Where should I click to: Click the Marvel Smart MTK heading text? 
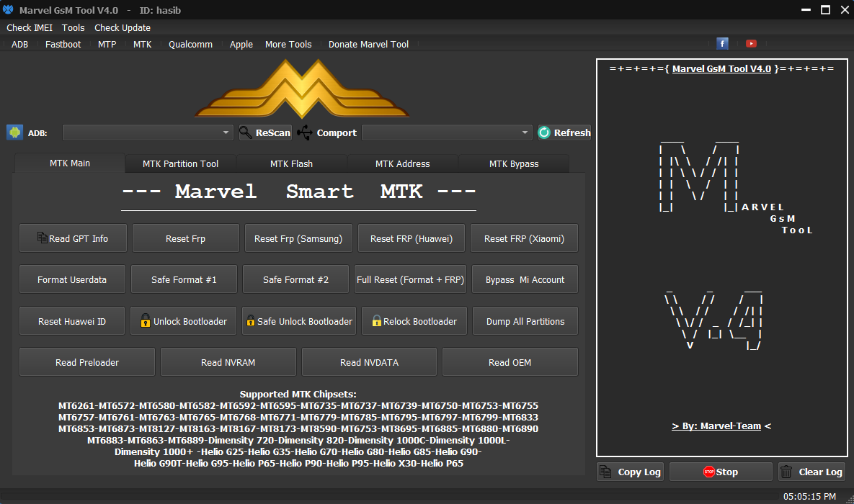click(x=298, y=191)
